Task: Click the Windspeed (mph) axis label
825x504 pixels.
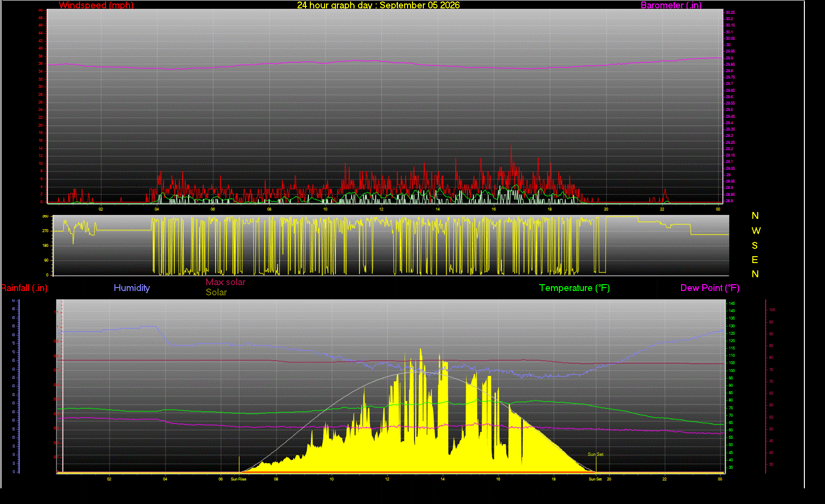Action: [x=96, y=5]
